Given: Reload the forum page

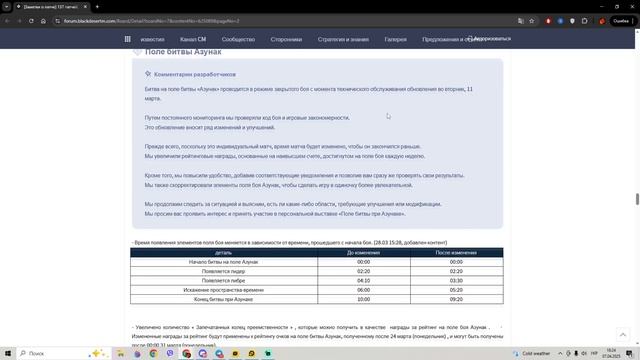Looking at the screenshot, I should pyautogui.click(x=31, y=21).
